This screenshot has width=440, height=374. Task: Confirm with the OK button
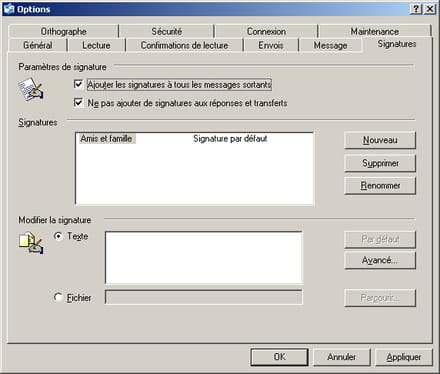279,357
